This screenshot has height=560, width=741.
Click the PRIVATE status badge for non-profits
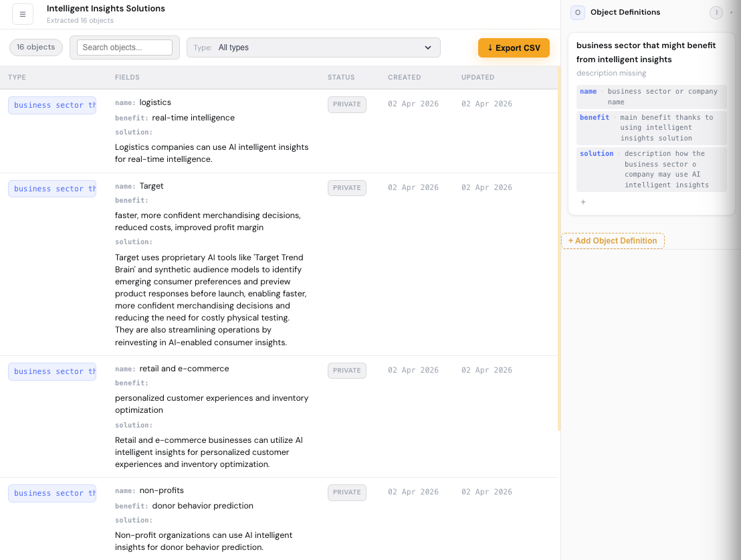[347, 492]
